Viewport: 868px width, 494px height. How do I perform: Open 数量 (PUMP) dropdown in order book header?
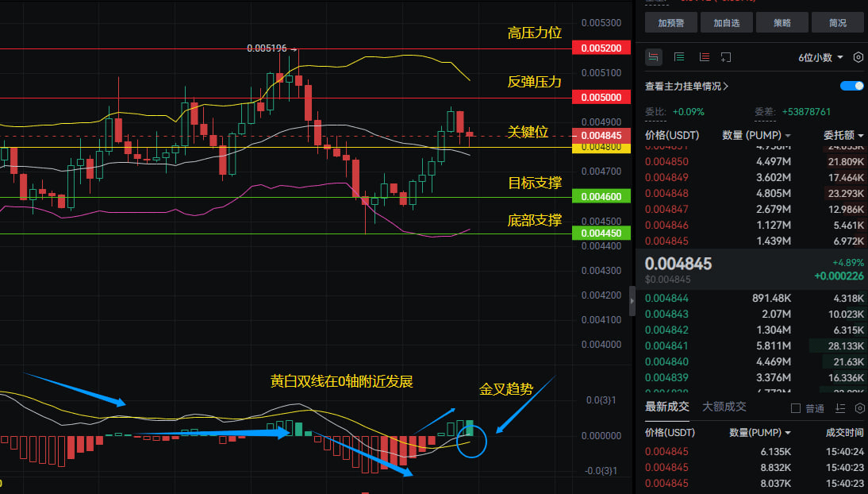(x=756, y=135)
